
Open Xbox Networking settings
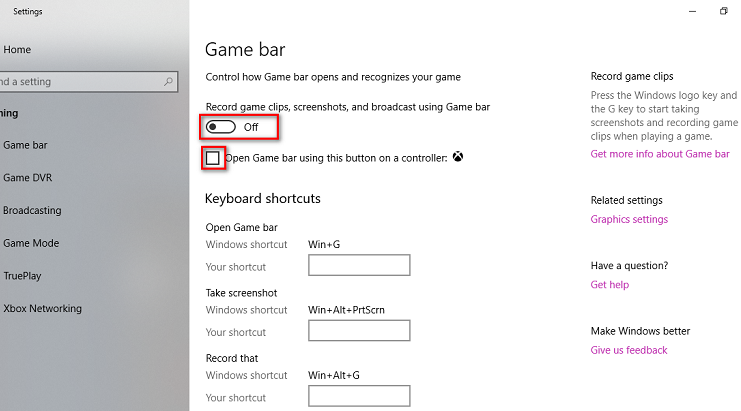[x=43, y=308]
